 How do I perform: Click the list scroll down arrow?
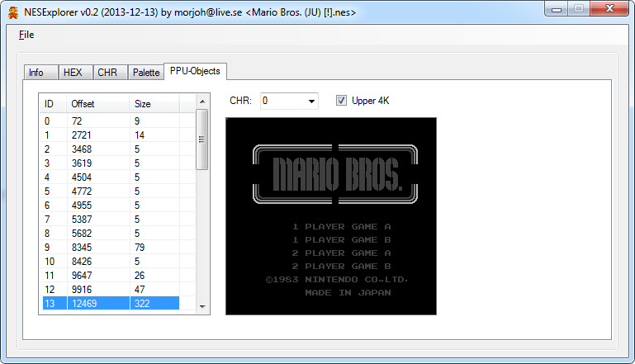(202, 306)
